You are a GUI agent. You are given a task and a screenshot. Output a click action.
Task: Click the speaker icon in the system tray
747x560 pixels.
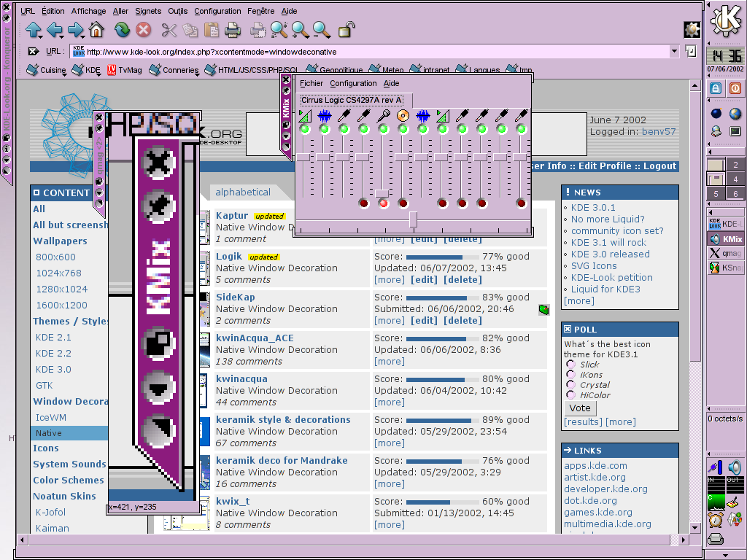(x=735, y=467)
